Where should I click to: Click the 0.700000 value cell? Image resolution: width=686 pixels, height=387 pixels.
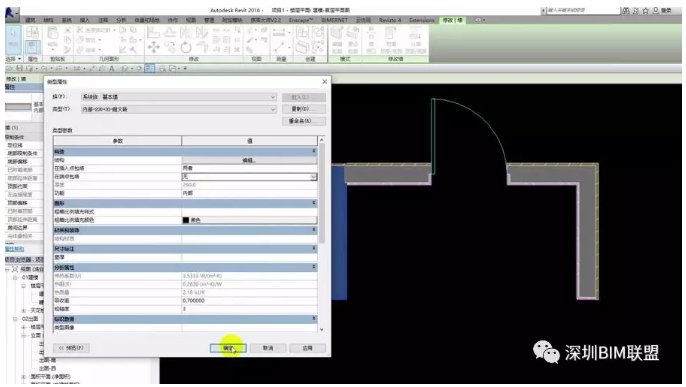click(x=249, y=301)
